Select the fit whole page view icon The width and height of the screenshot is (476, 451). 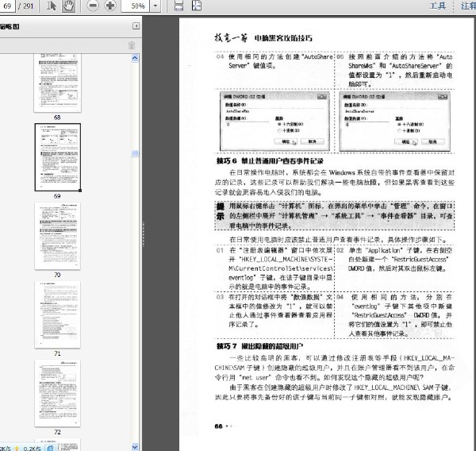tap(197, 6)
